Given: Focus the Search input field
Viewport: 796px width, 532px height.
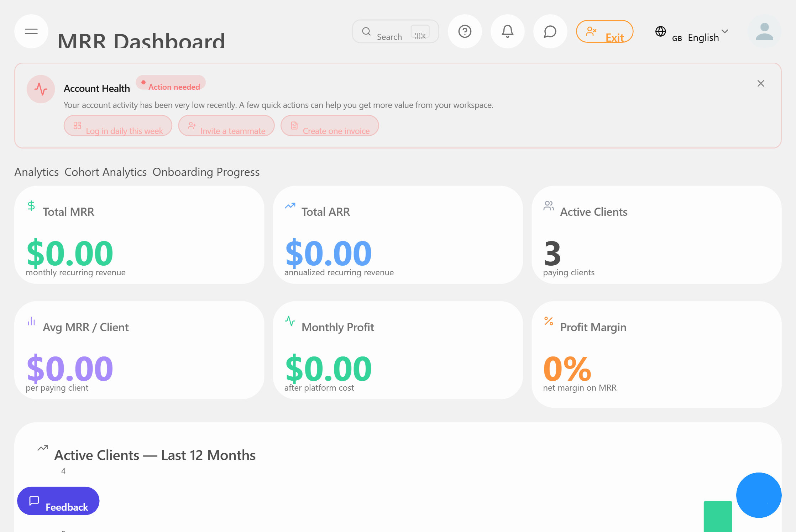Looking at the screenshot, I should (389, 32).
